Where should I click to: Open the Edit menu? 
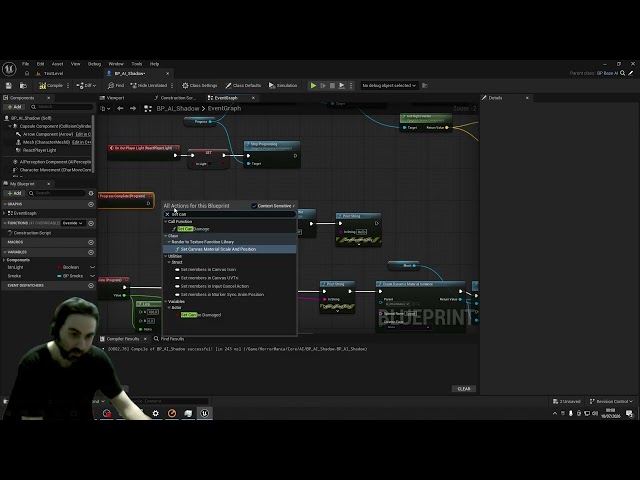click(x=40, y=64)
